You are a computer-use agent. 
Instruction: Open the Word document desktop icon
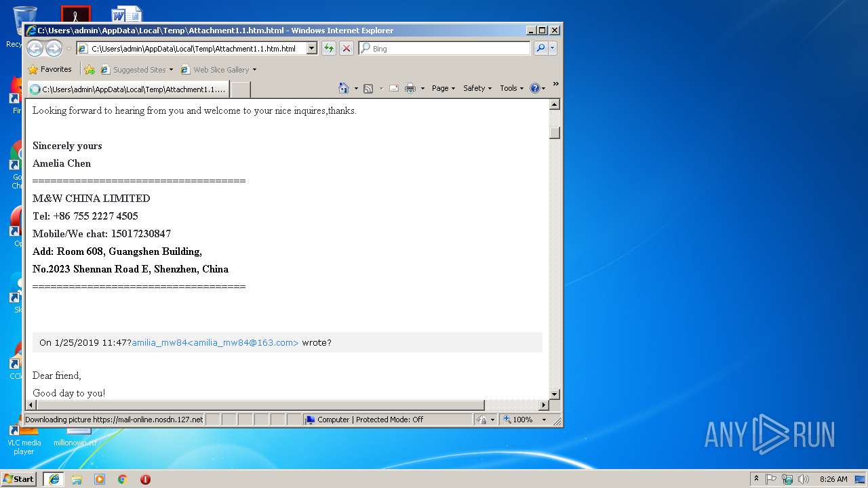127,14
